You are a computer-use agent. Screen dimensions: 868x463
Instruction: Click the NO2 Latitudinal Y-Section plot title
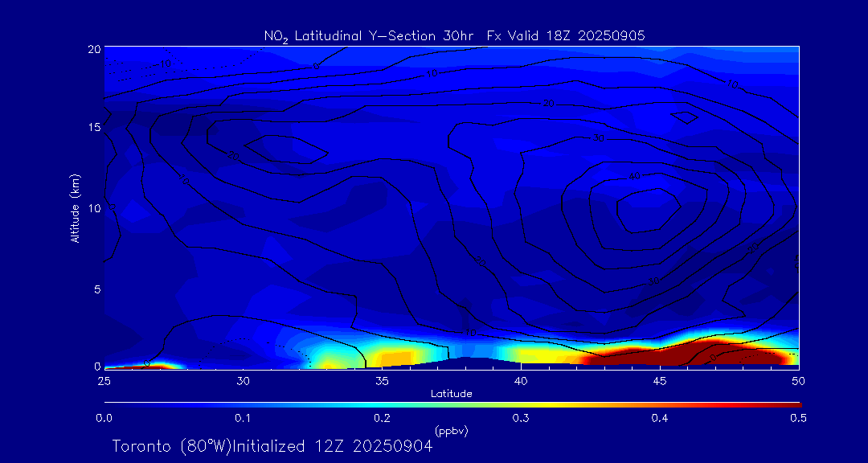tap(454, 35)
